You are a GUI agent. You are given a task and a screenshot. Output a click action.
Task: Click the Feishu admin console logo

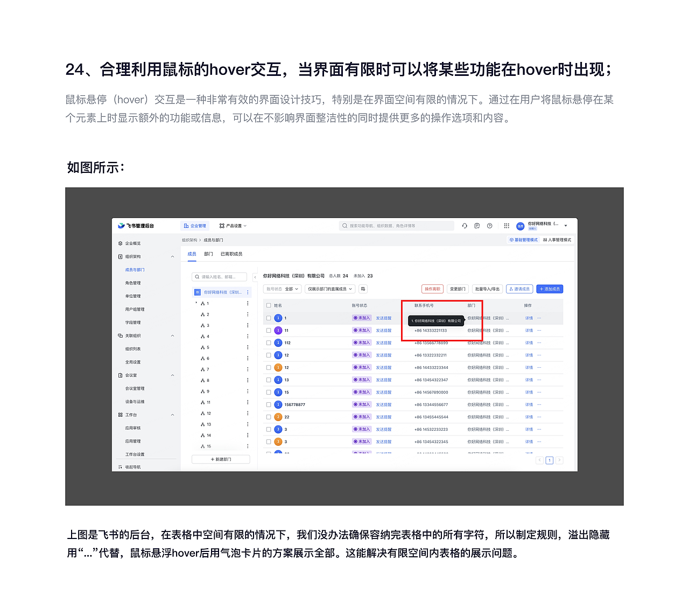point(136,226)
